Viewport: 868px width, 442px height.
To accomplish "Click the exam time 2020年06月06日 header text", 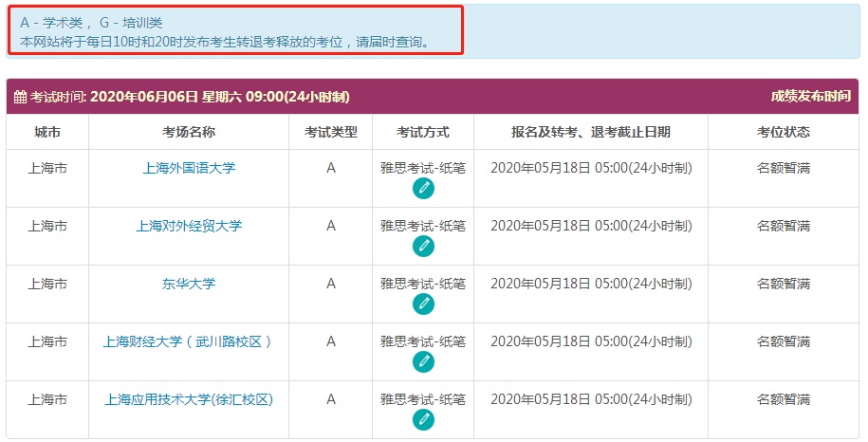I will pyautogui.click(x=220, y=97).
